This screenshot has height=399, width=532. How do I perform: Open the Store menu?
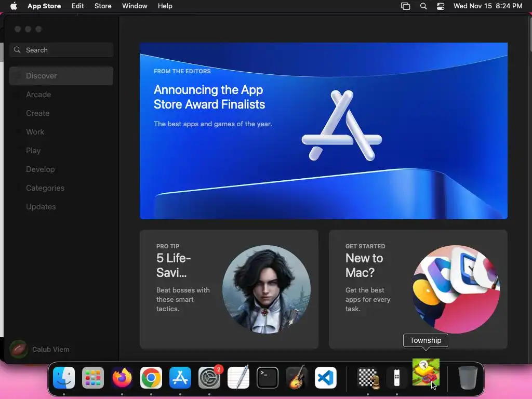click(103, 6)
